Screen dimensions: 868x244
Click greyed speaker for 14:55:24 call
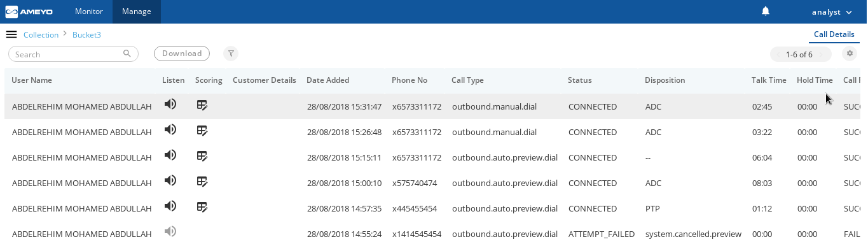(170, 232)
